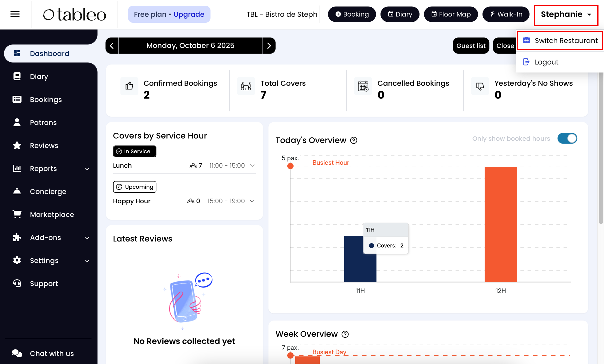Screen dimensions: 604x364
Task: Click the orange 12H chart bar
Action: click(500, 224)
